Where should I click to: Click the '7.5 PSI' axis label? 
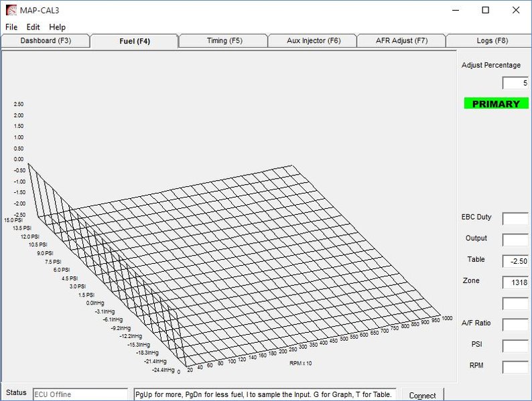pos(53,262)
